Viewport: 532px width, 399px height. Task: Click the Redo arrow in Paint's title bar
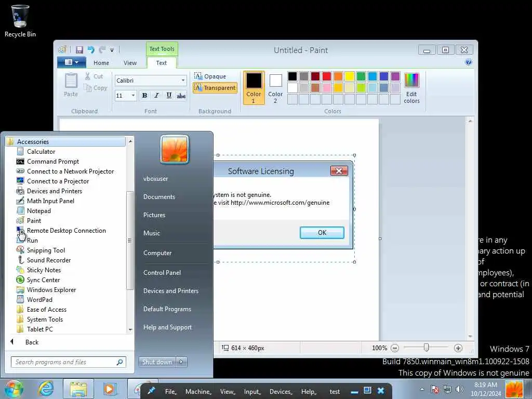(x=102, y=50)
